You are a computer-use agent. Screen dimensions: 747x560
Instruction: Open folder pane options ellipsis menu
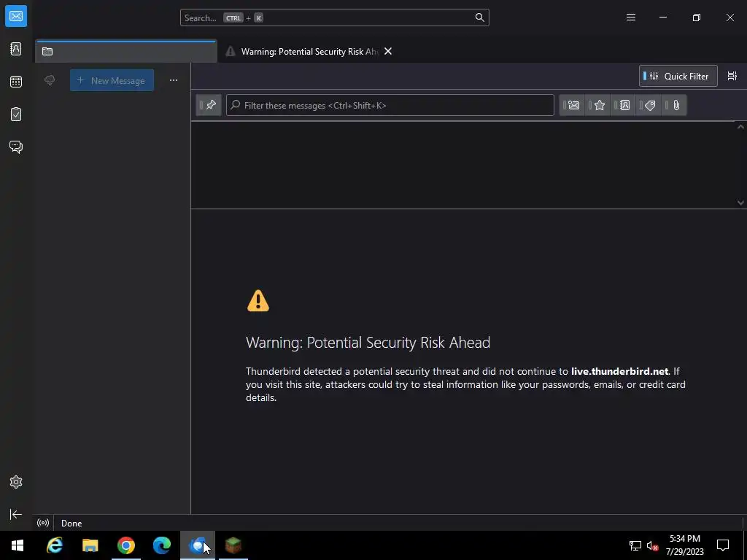pyautogui.click(x=174, y=80)
